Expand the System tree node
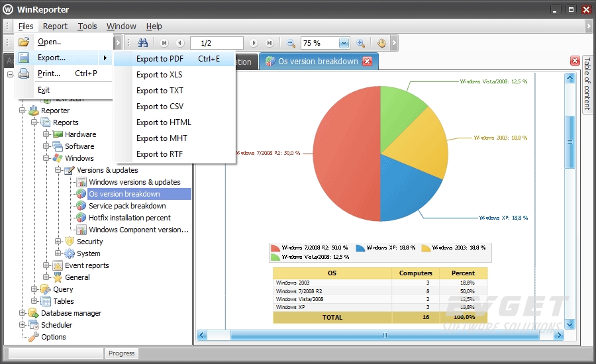Screen dimensions: 596x364 click(58, 253)
